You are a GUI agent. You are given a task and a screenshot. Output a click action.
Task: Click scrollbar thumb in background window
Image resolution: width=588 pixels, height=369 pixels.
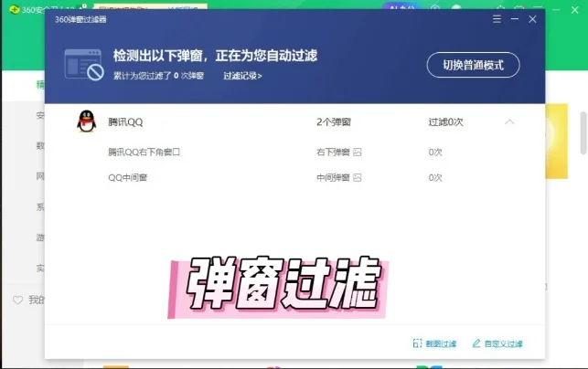pos(583,133)
